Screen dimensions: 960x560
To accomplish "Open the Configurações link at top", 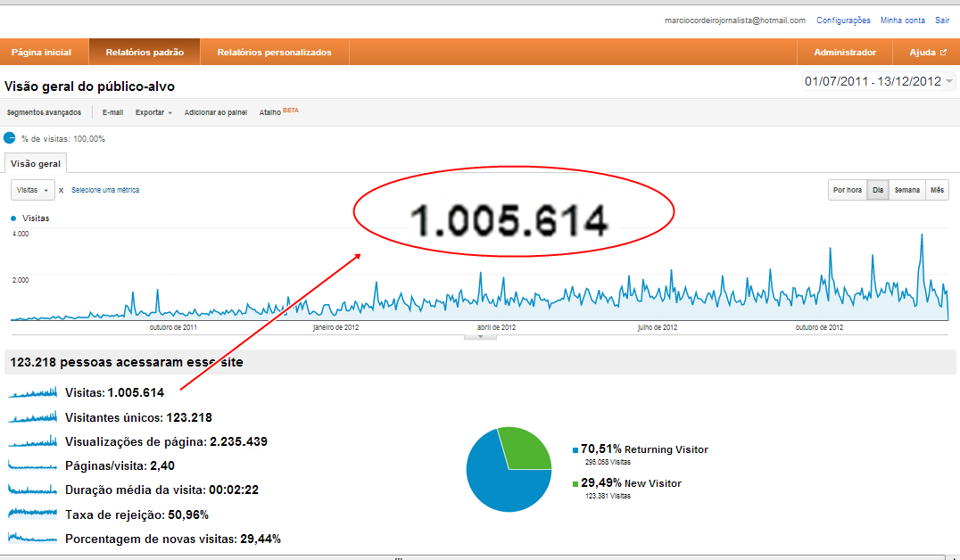I will pos(843,20).
